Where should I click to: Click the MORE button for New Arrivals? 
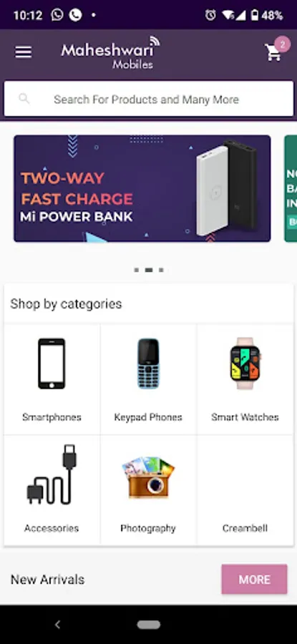pos(254,579)
